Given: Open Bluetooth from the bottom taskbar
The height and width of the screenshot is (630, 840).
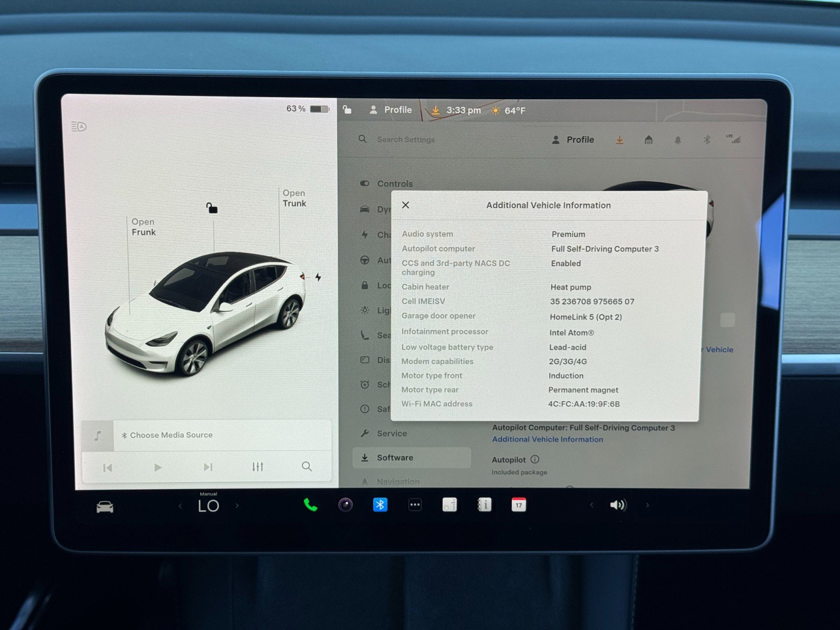Looking at the screenshot, I should pyautogui.click(x=380, y=505).
